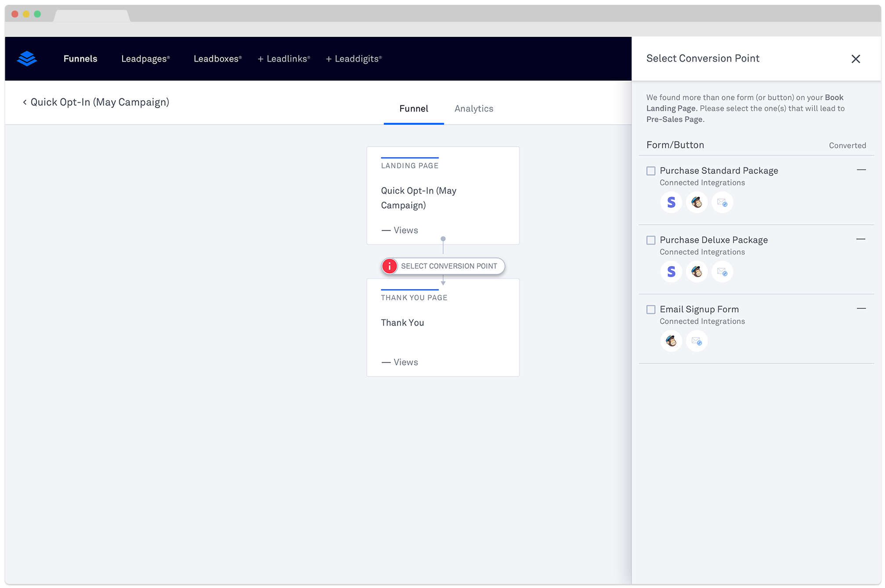The width and height of the screenshot is (885, 588).
Task: Collapse the Email Signup Form entry
Action: 861,309
